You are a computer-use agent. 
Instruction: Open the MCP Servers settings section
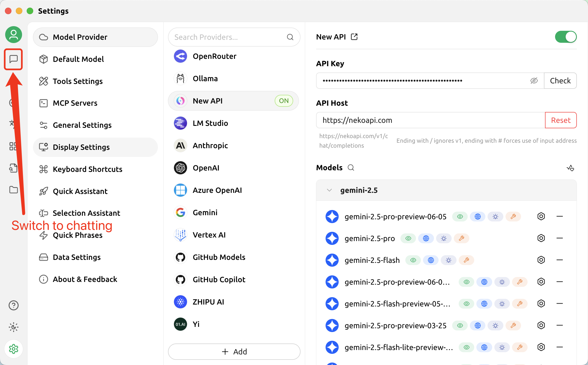[x=75, y=103]
